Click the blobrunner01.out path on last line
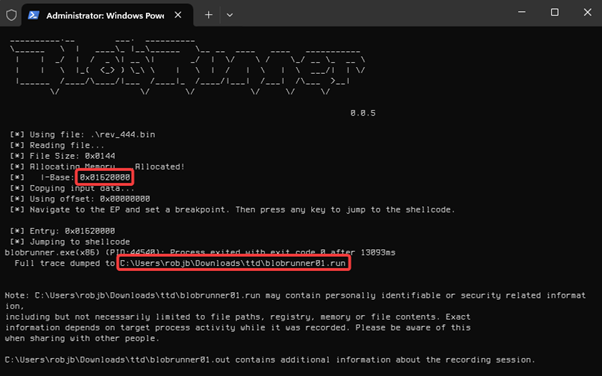 [117, 360]
